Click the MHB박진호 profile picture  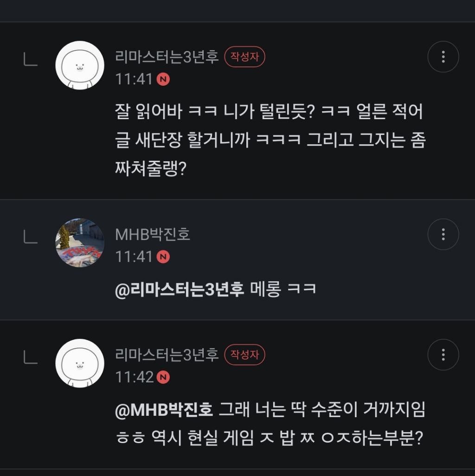tap(80, 243)
